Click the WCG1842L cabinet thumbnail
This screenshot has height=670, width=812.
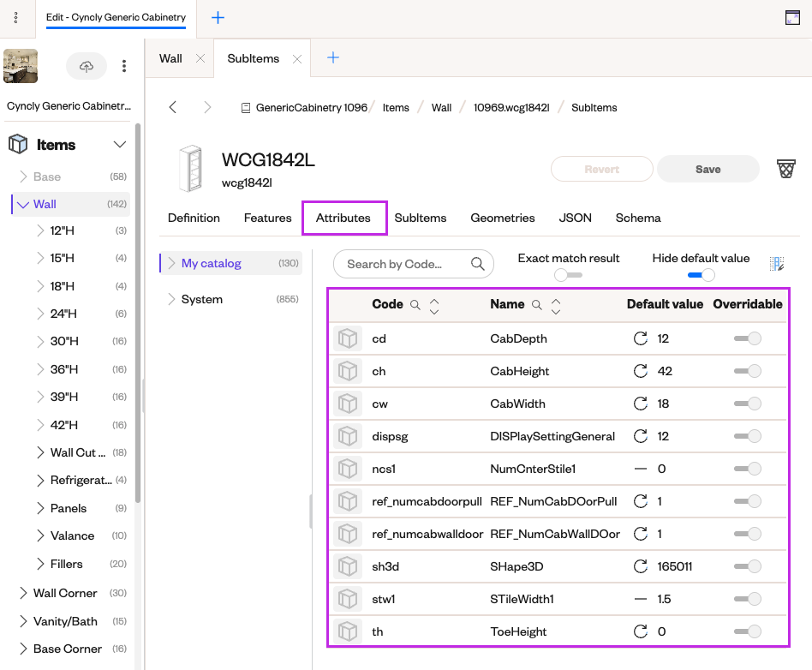tap(190, 169)
